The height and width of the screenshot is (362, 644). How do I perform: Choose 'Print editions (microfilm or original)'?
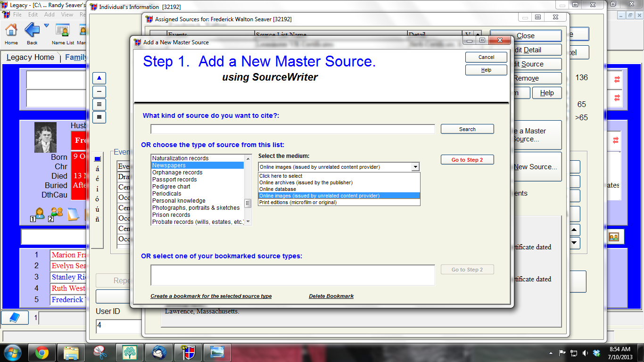click(339, 202)
